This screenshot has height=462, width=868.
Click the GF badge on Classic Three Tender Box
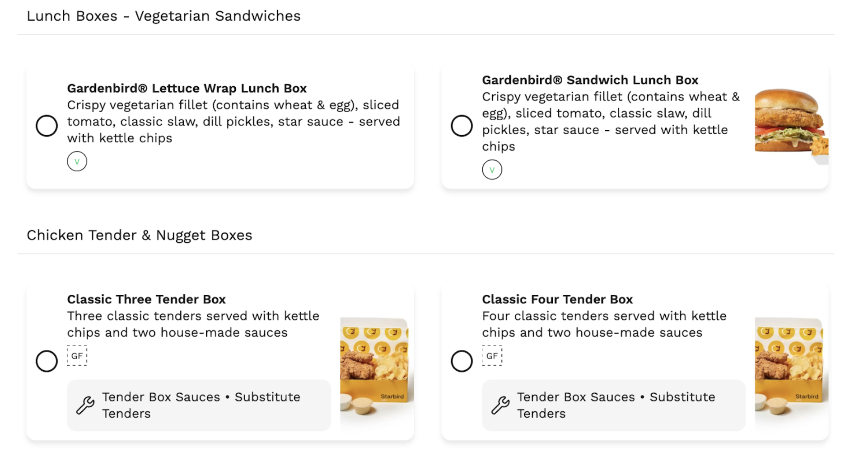(77, 356)
